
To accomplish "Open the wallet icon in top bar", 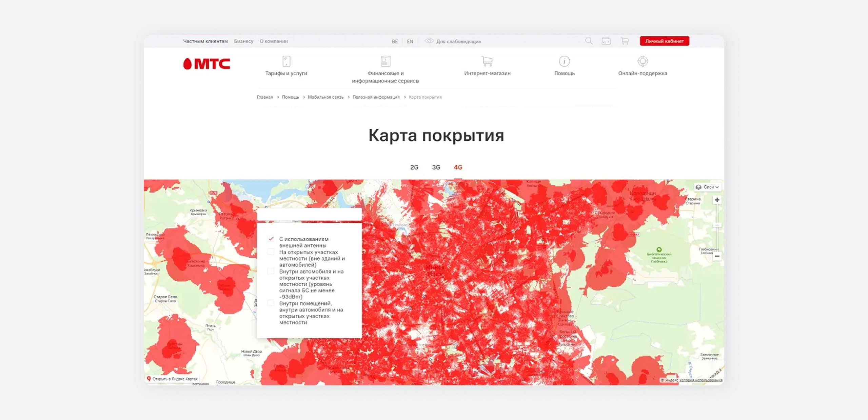I will pos(606,41).
